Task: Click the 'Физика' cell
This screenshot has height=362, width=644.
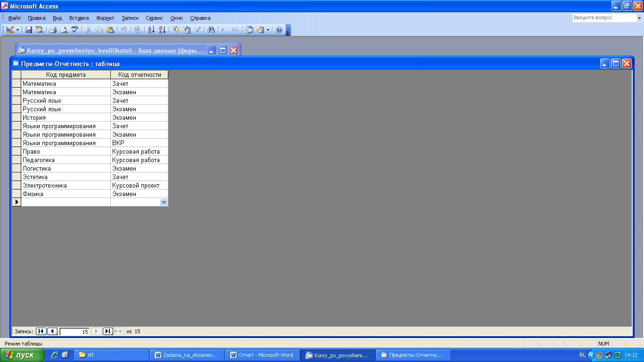Action: [x=66, y=194]
